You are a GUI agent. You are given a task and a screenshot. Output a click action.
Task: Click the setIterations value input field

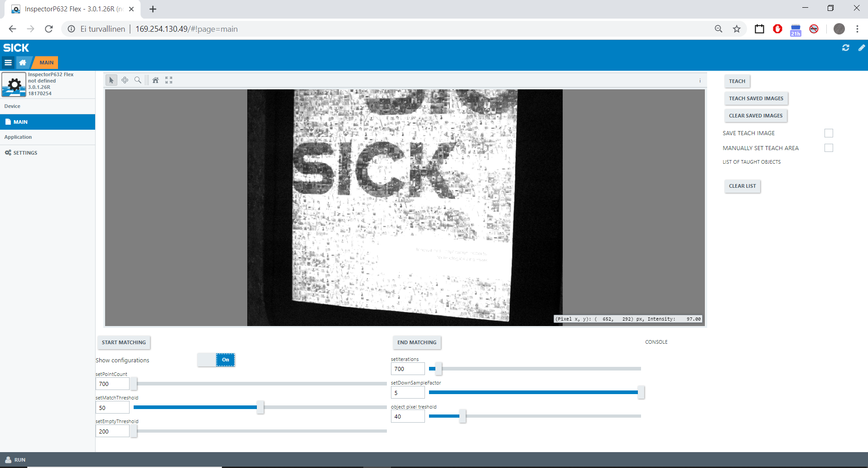click(407, 369)
